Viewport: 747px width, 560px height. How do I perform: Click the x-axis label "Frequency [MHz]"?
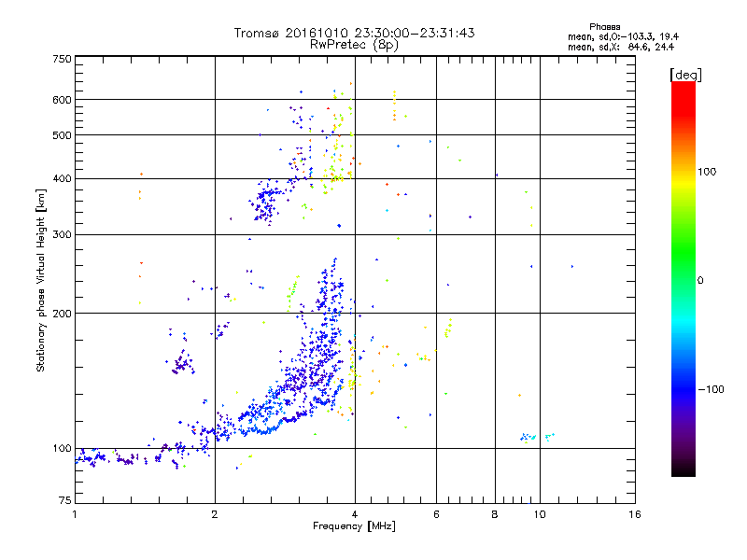click(x=354, y=526)
